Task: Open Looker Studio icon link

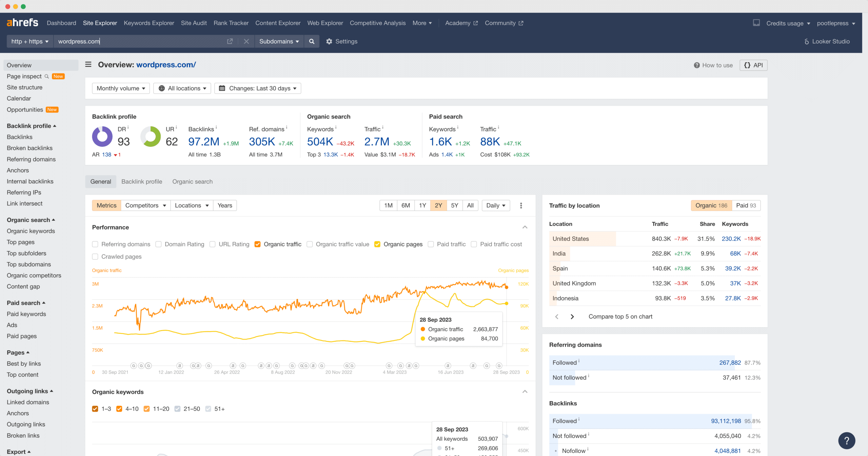Action: point(807,41)
